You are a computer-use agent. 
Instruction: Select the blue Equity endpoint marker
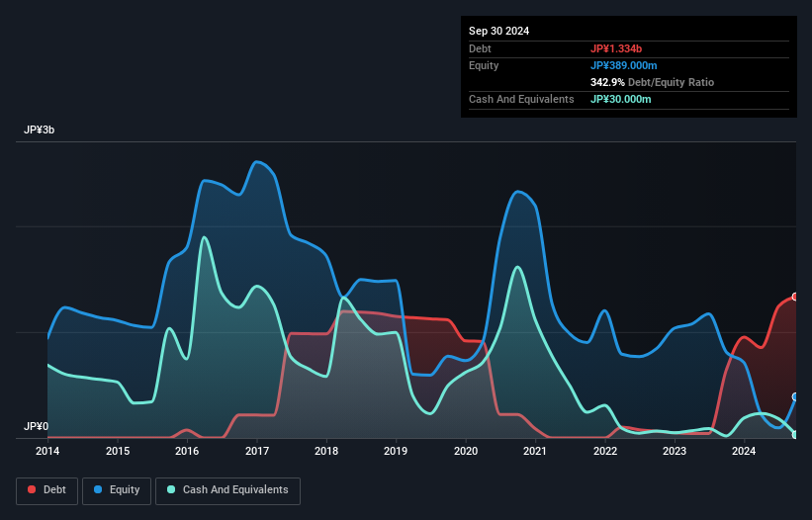tap(795, 396)
